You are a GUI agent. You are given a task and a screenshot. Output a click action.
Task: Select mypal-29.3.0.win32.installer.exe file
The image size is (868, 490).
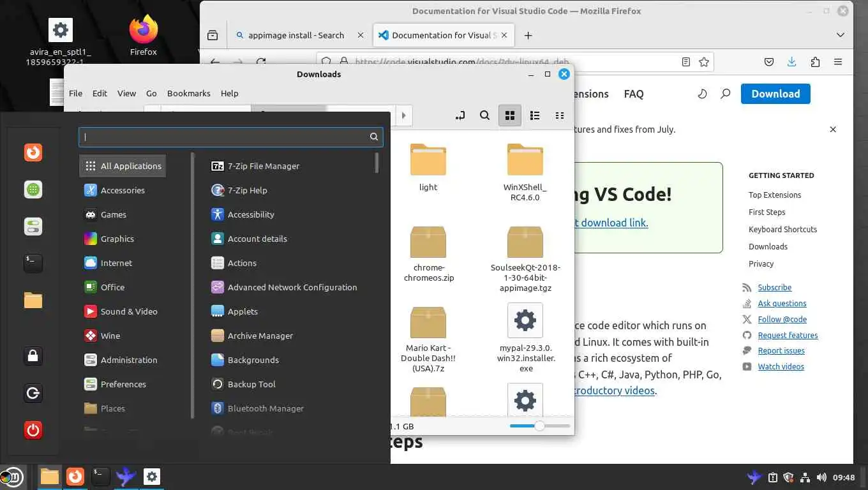[x=525, y=338]
